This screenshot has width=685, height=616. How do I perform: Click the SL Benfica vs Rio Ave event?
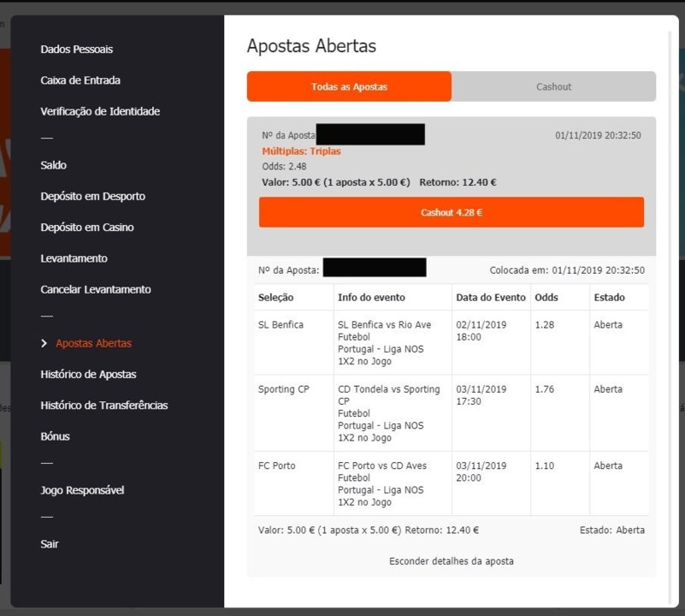point(384,325)
